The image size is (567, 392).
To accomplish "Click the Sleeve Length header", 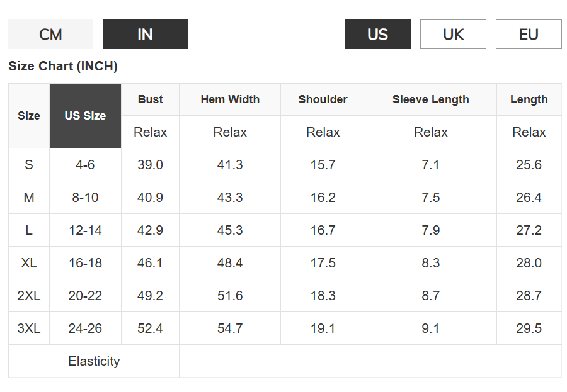I will point(431,99).
